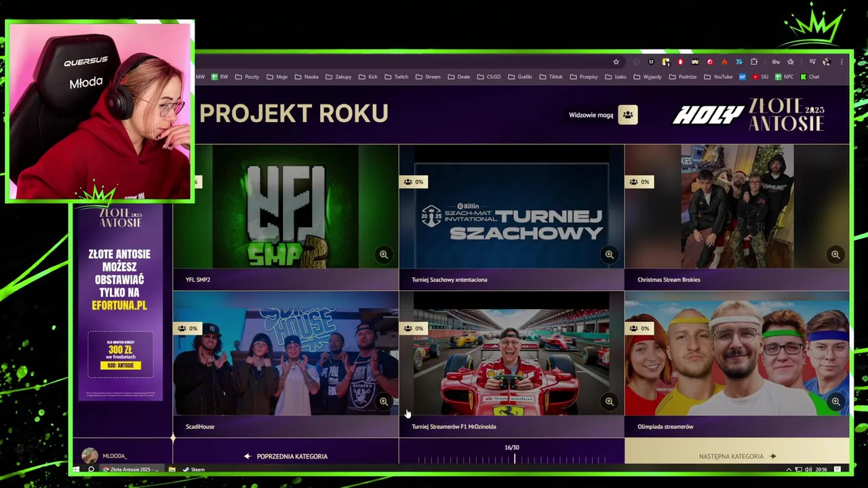Open the Chrome three-dot menu

point(842,62)
